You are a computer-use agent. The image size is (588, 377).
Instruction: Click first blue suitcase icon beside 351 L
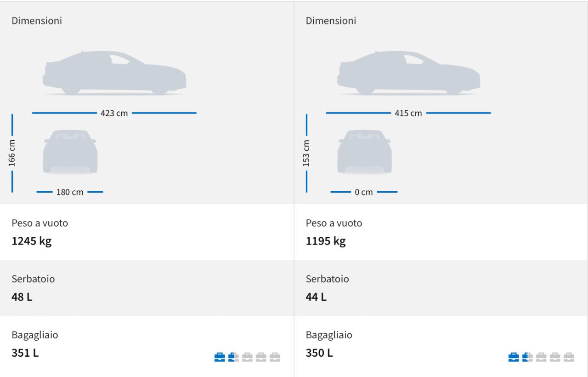pyautogui.click(x=220, y=357)
